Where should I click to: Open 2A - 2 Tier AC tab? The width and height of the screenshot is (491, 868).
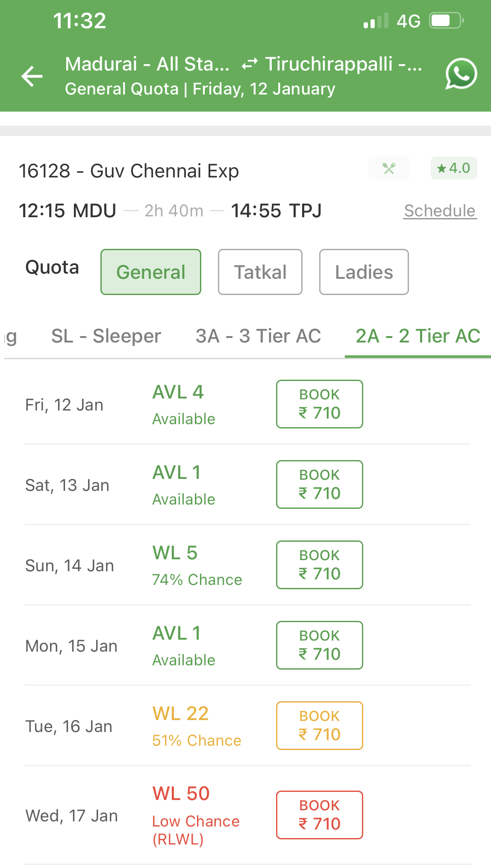417,336
